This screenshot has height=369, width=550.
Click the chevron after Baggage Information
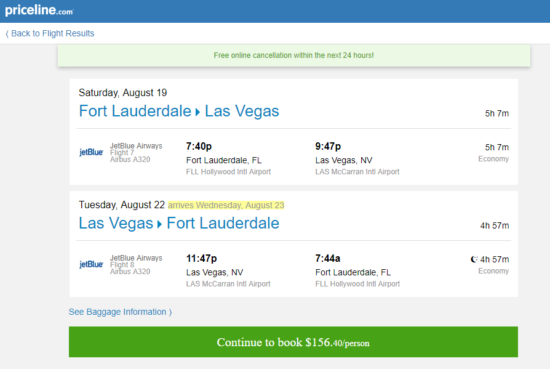(x=170, y=312)
